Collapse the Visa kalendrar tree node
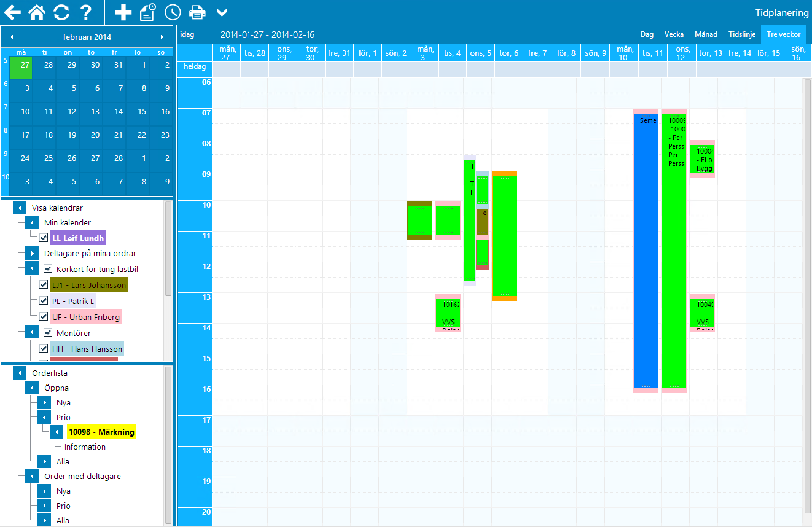The image size is (812, 527). click(19, 208)
